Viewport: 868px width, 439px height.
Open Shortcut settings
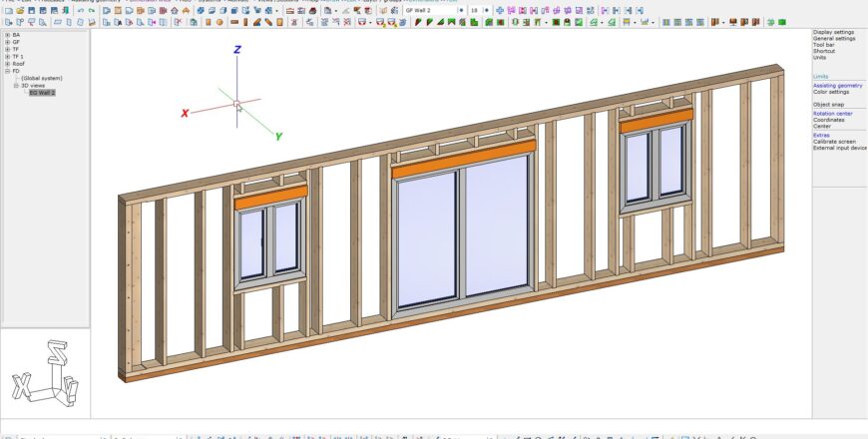click(x=824, y=51)
